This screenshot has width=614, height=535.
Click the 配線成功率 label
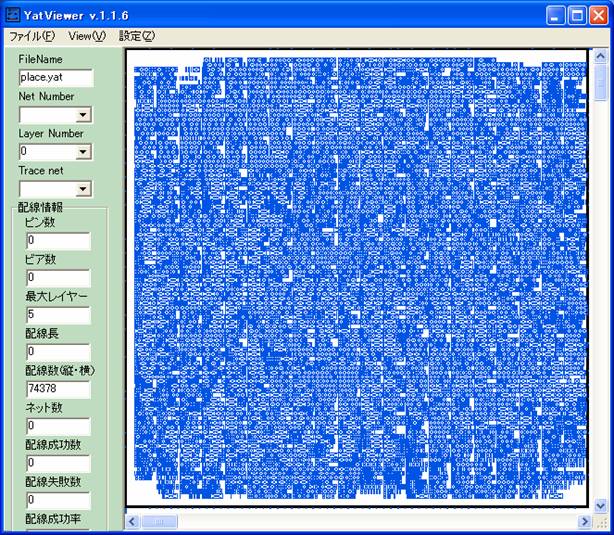coord(53,519)
